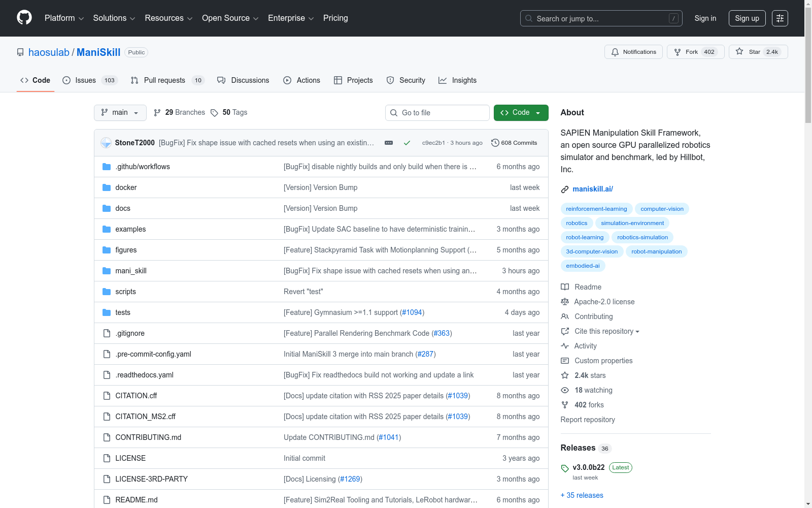Click the commit status checkmark icon

(407, 143)
